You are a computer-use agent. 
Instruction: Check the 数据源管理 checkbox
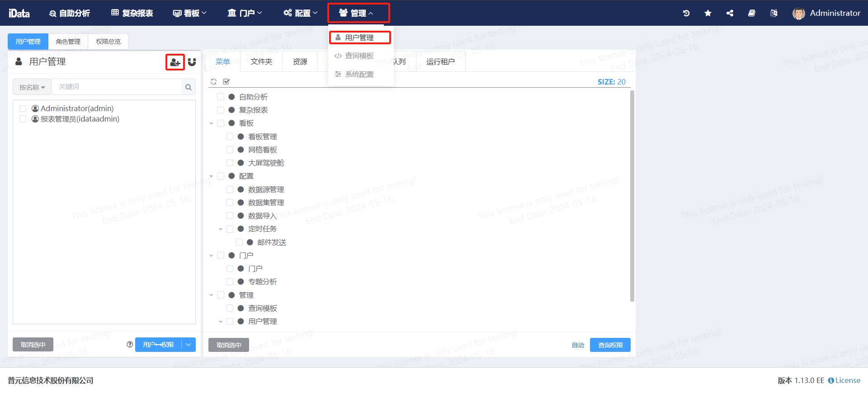(x=230, y=189)
